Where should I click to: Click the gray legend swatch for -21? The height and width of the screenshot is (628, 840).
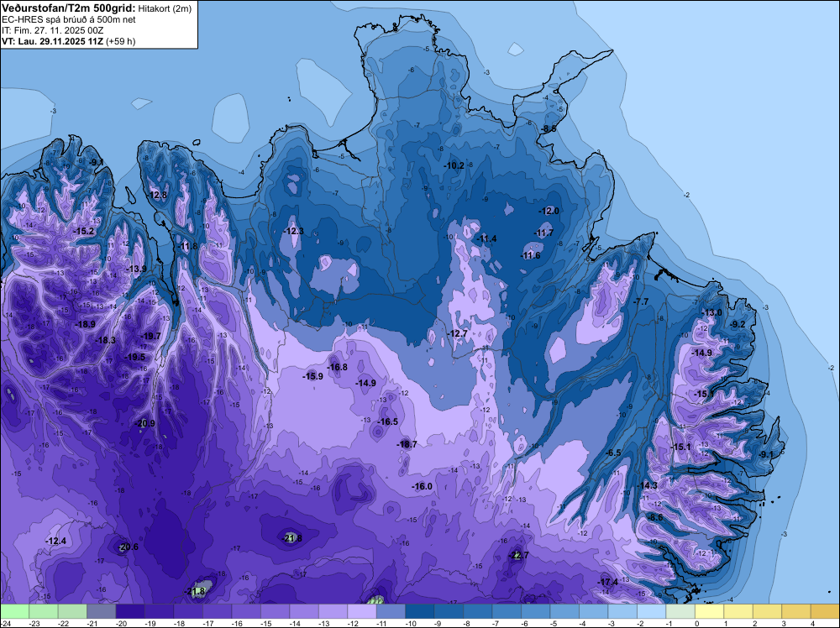tap(102, 611)
